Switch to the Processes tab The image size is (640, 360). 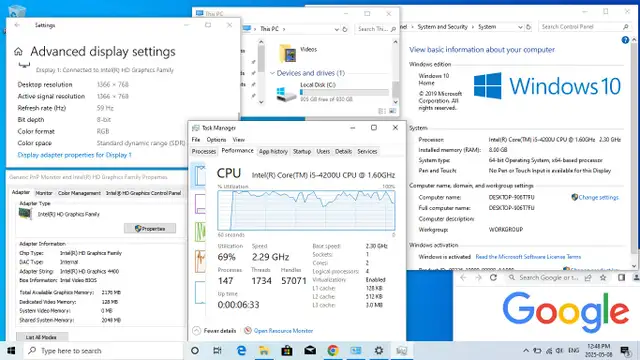204,151
